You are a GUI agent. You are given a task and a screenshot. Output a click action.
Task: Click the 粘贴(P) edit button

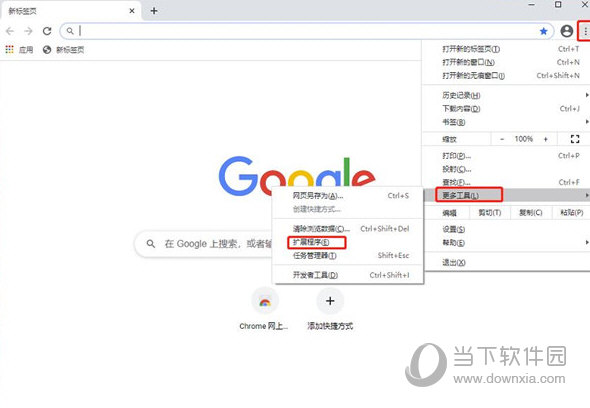[x=572, y=213]
